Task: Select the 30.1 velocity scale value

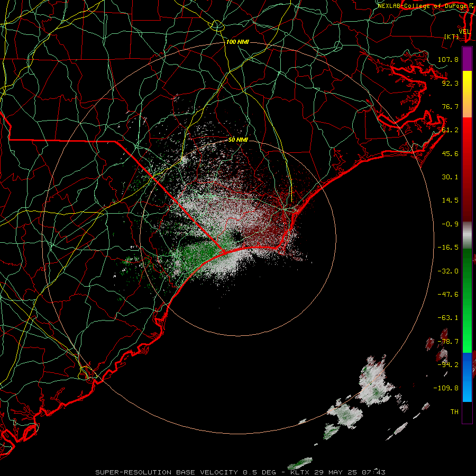Action: [x=450, y=177]
